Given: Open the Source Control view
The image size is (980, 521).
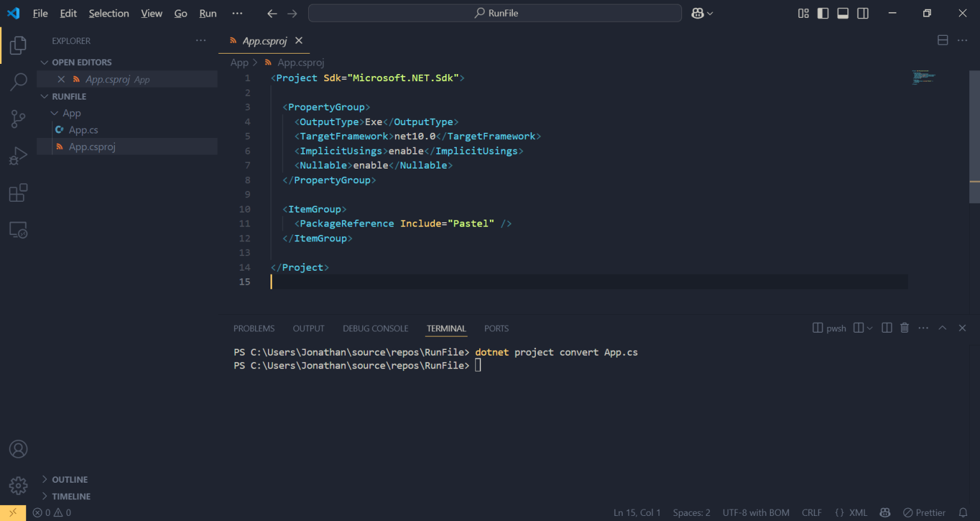Looking at the screenshot, I should 19,118.
